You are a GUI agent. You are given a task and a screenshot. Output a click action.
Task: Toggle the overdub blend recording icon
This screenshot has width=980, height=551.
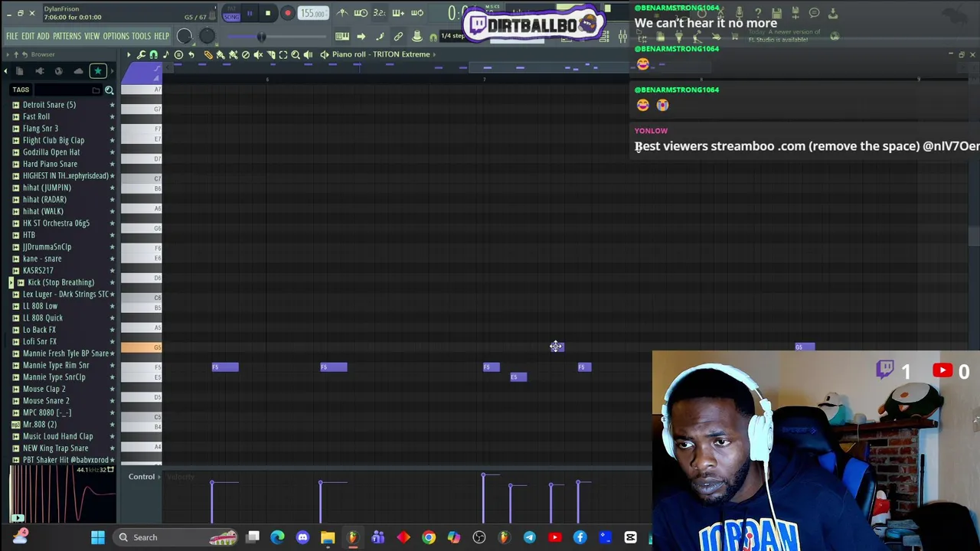click(398, 13)
